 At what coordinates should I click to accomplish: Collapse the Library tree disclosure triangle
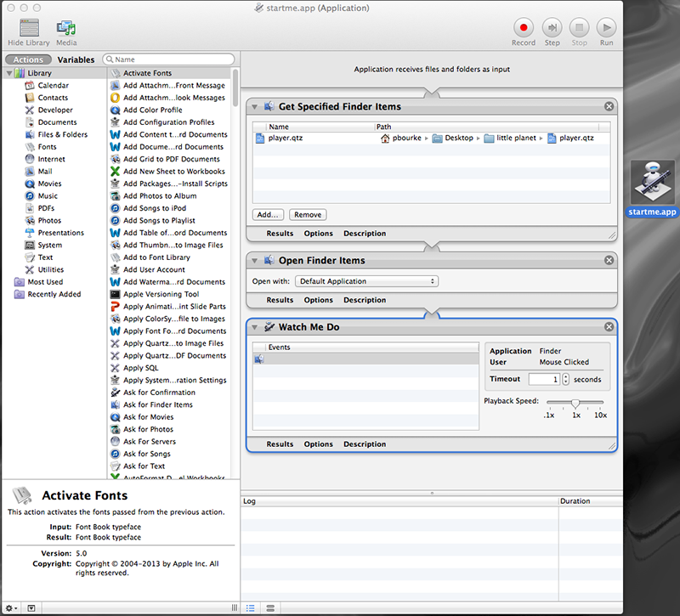(9, 74)
